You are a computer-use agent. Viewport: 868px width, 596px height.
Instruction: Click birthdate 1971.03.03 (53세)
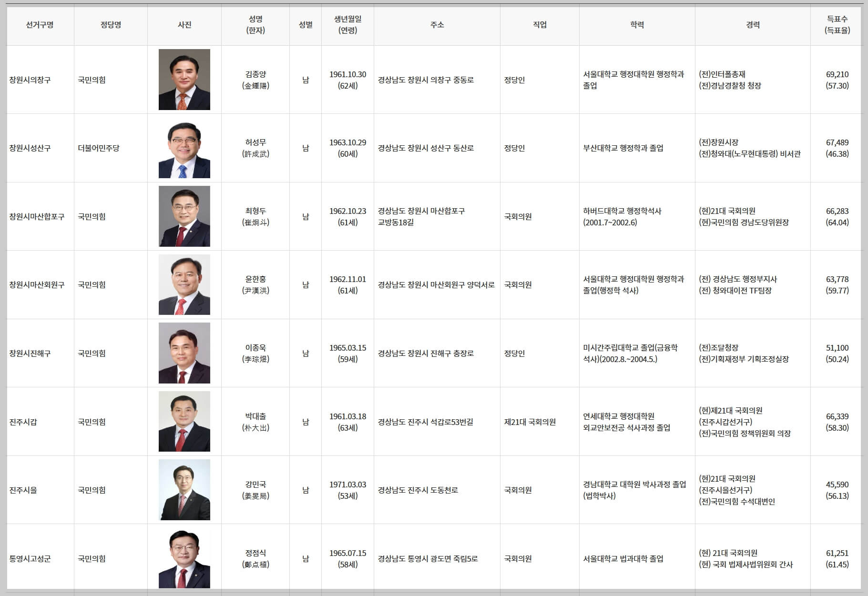click(x=348, y=490)
